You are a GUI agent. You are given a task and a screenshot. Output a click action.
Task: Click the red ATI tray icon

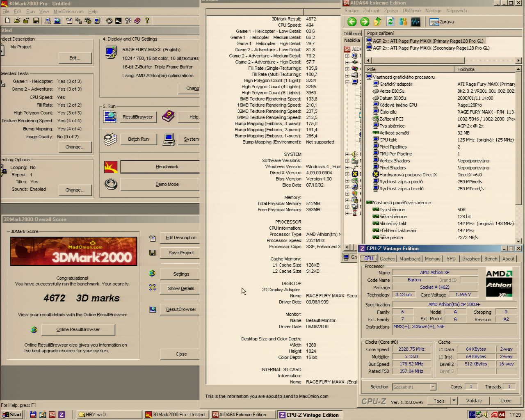coord(494,415)
